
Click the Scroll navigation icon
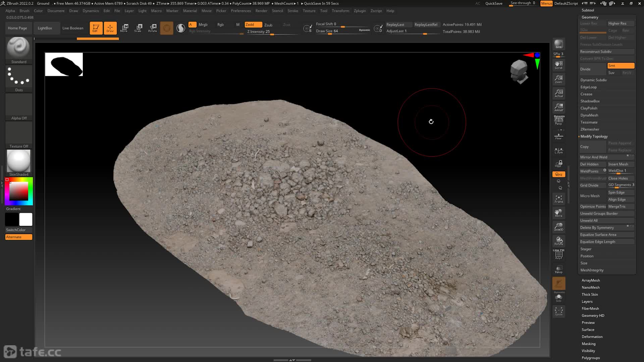558,65
